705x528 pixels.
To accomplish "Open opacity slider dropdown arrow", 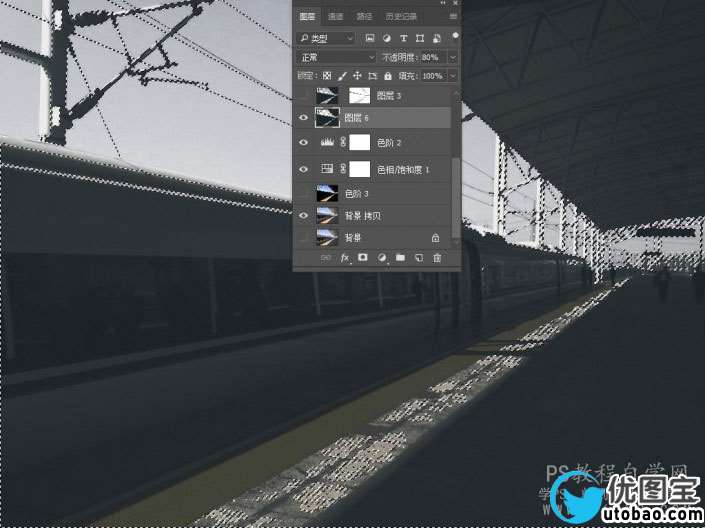I will point(453,57).
